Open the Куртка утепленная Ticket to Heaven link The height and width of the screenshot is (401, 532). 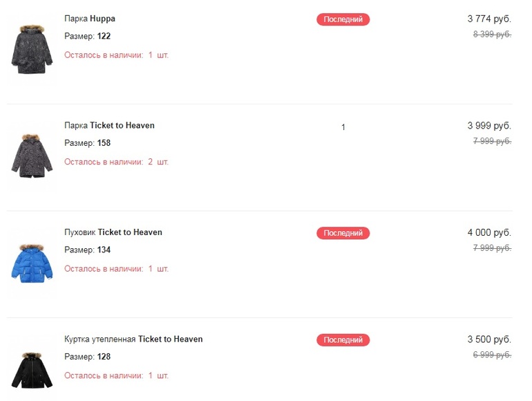[133, 339]
